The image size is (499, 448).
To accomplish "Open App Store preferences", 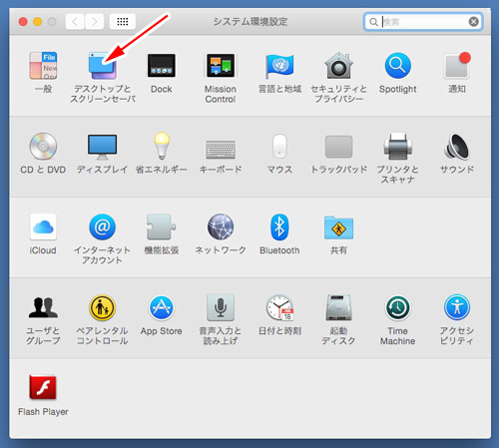I will tap(162, 307).
